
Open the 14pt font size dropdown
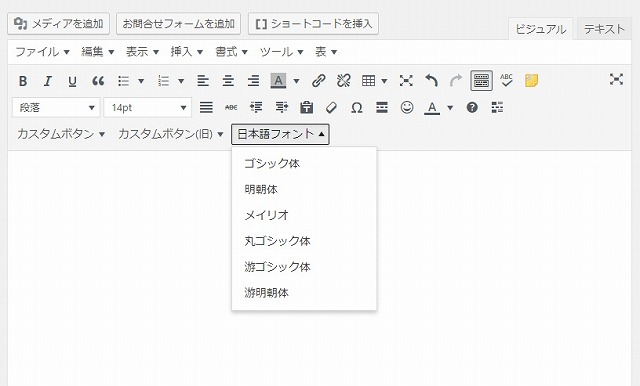[147, 108]
